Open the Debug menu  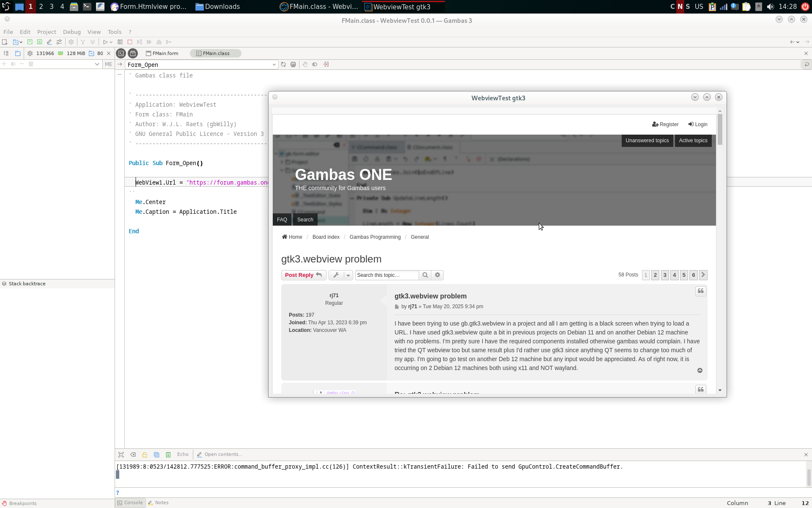(71, 32)
